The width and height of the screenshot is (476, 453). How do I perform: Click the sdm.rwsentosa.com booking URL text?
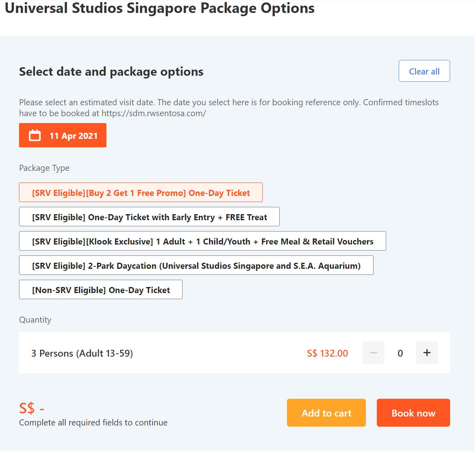click(154, 113)
